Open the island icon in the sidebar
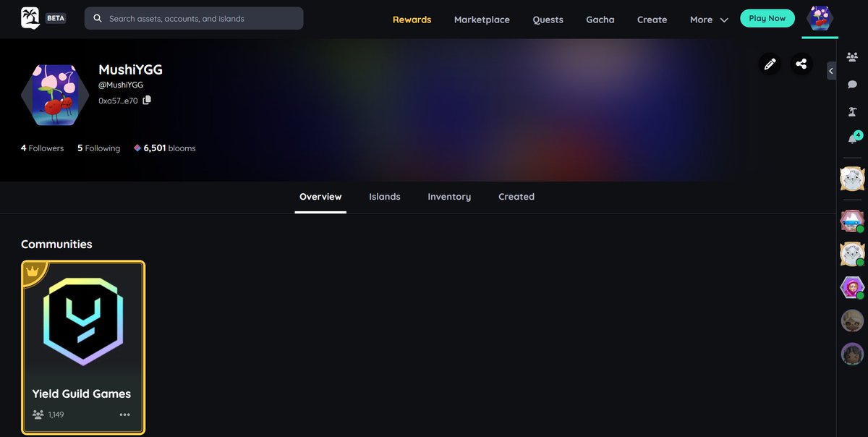The height and width of the screenshot is (437, 868). pyautogui.click(x=852, y=112)
